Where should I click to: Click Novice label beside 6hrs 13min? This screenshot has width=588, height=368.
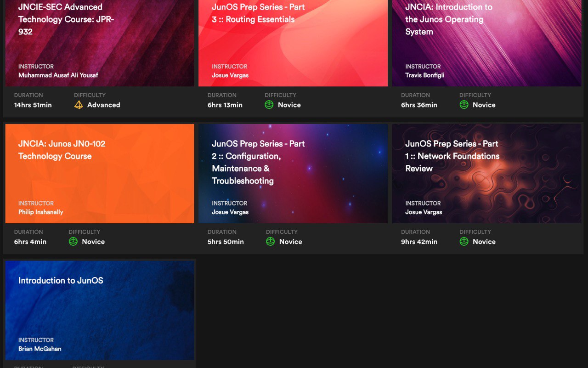[x=289, y=105]
